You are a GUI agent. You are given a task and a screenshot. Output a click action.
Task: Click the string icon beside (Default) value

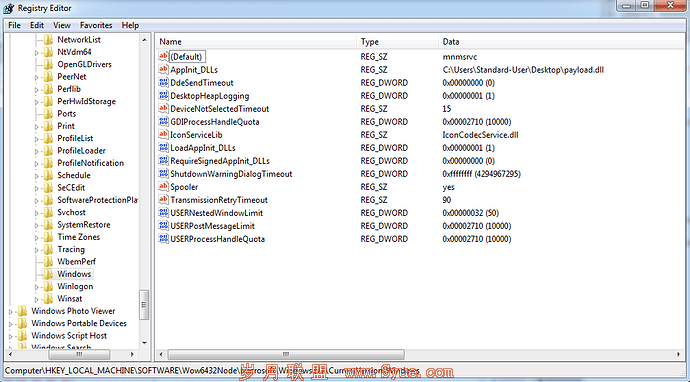pyautogui.click(x=163, y=56)
